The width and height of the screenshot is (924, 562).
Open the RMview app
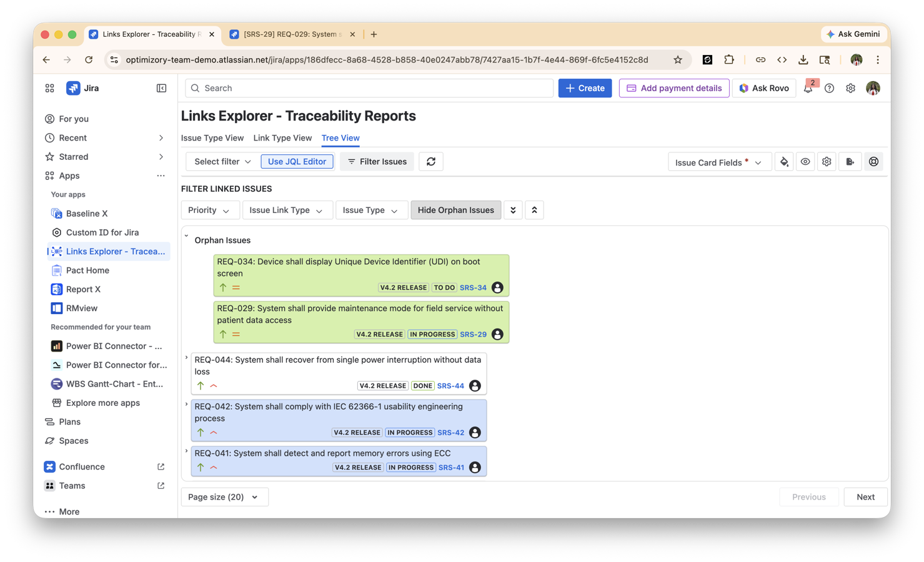coord(80,308)
